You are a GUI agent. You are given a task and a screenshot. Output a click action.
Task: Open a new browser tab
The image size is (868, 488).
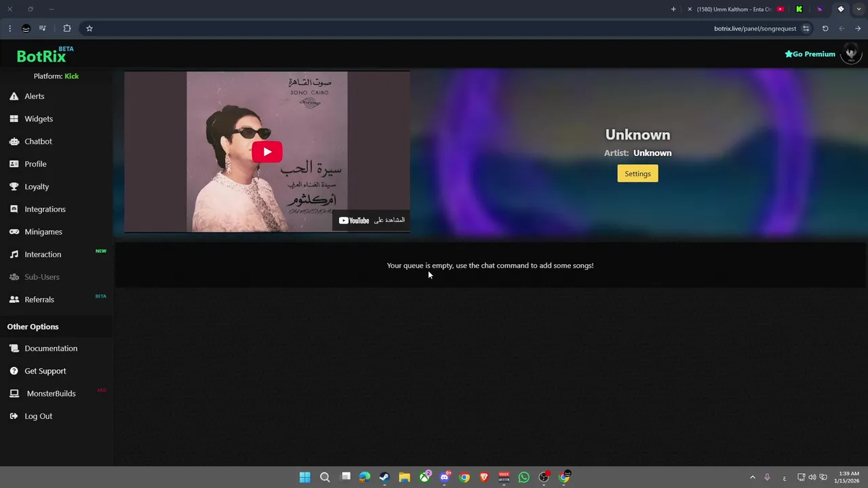pos(673,9)
